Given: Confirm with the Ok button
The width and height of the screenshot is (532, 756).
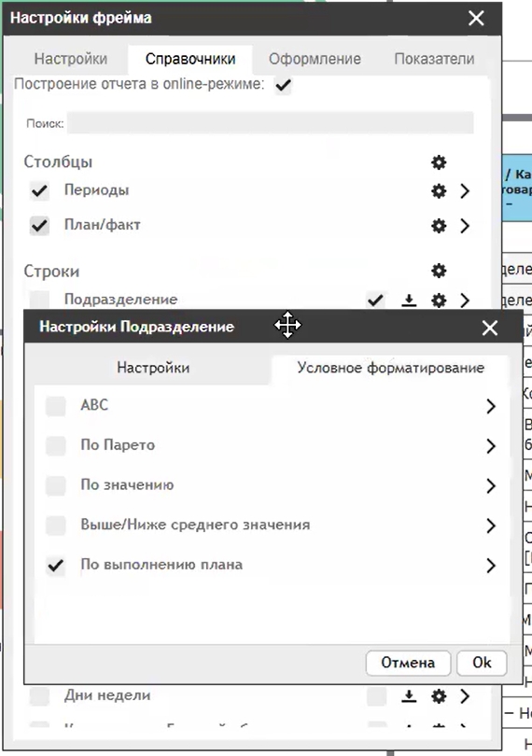Looking at the screenshot, I should point(482,663).
